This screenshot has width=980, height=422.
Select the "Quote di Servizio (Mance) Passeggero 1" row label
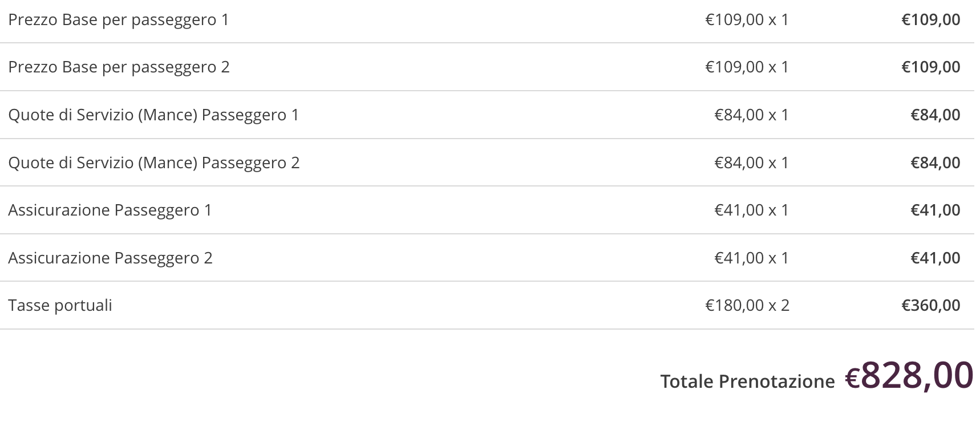pyautogui.click(x=153, y=115)
